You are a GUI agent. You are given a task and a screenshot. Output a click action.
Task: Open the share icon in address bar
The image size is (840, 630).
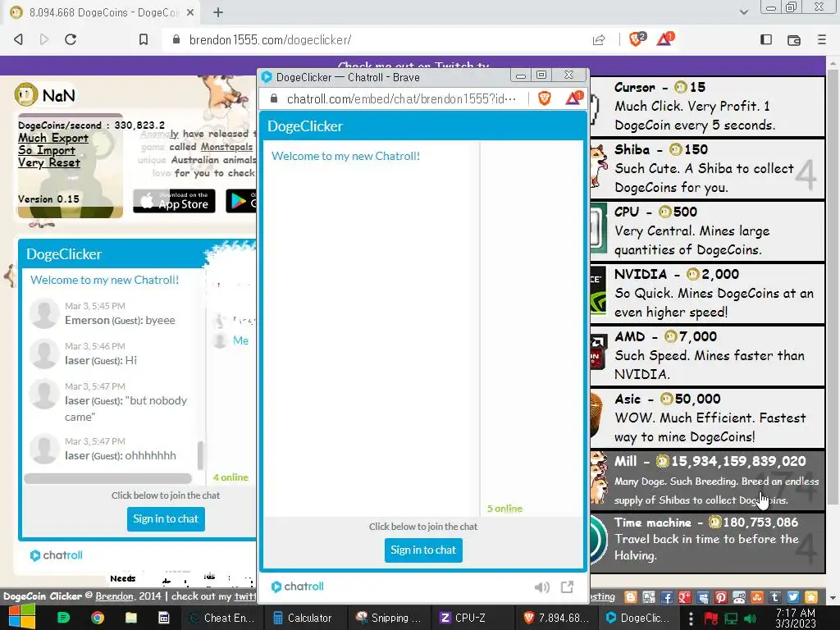(599, 39)
